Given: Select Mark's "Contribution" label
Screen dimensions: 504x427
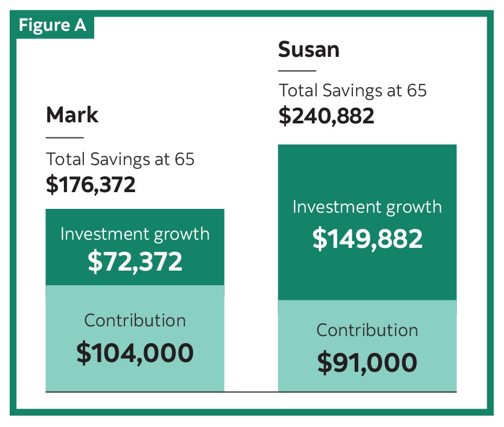Looking at the screenshot, I should [135, 320].
